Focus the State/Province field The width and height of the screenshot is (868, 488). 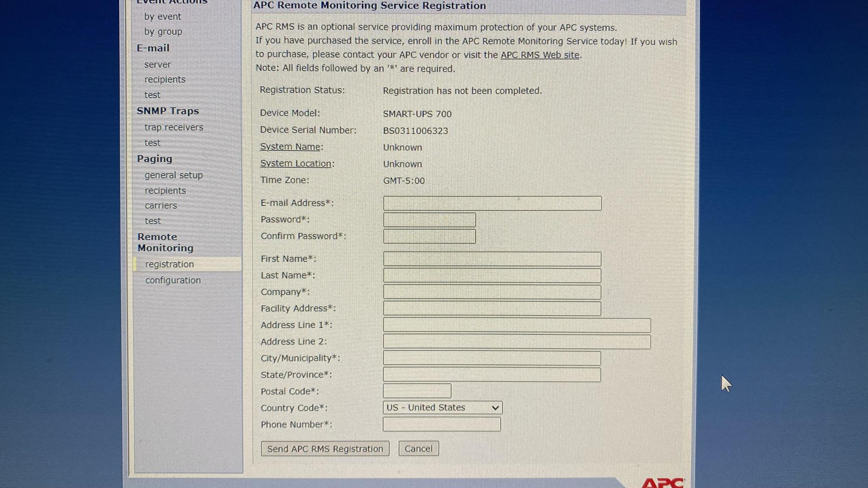[492, 375]
